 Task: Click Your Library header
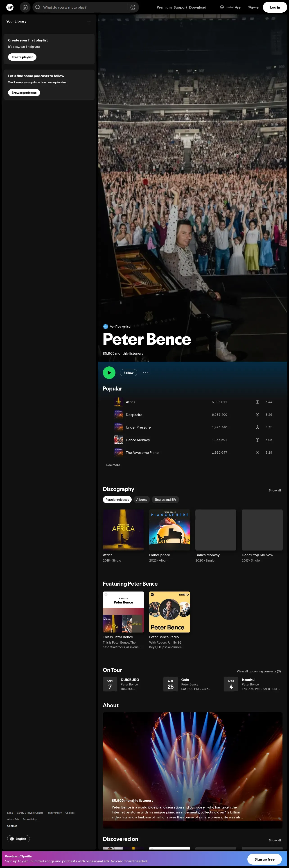16,21
